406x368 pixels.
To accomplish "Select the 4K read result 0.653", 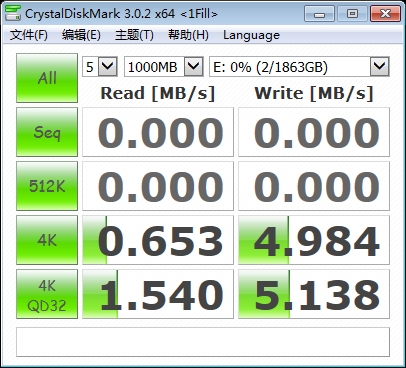I will pos(158,240).
